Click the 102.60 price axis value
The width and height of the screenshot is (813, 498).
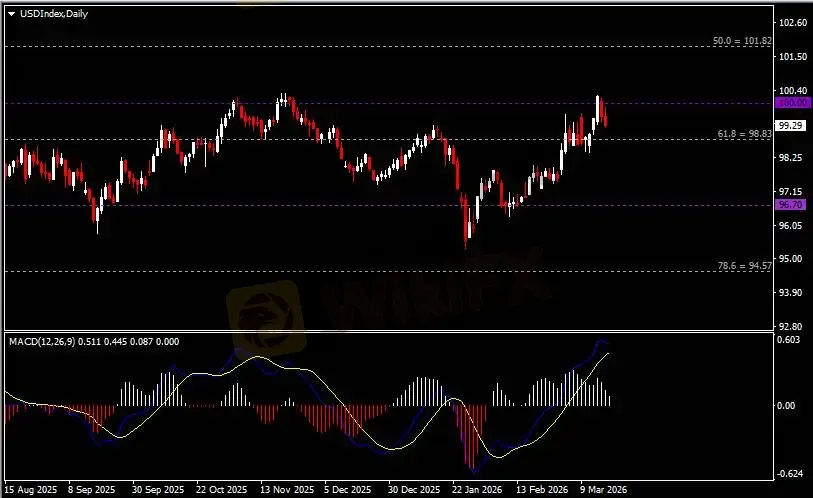pyautogui.click(x=791, y=22)
